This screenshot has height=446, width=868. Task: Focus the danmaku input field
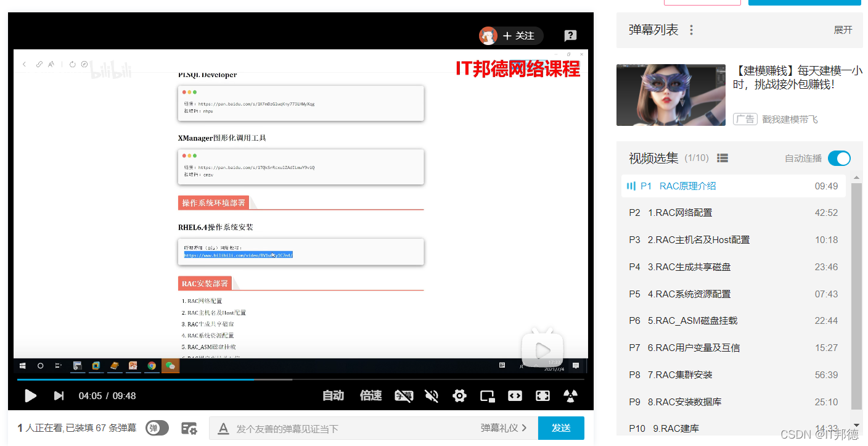coord(354,428)
